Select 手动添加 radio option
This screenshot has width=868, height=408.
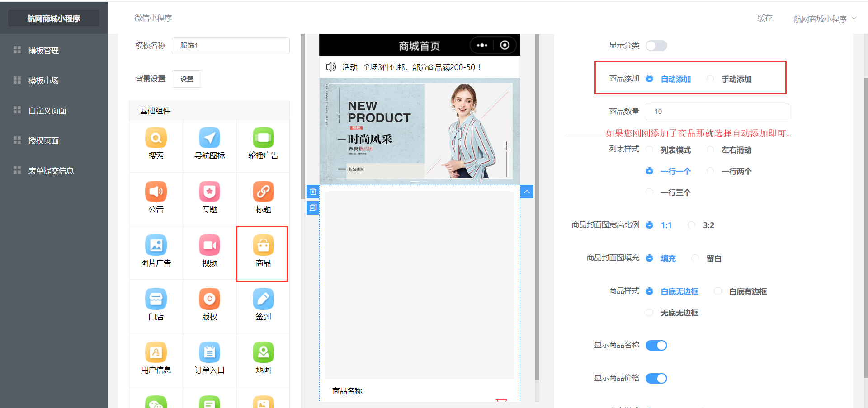[x=729, y=79]
